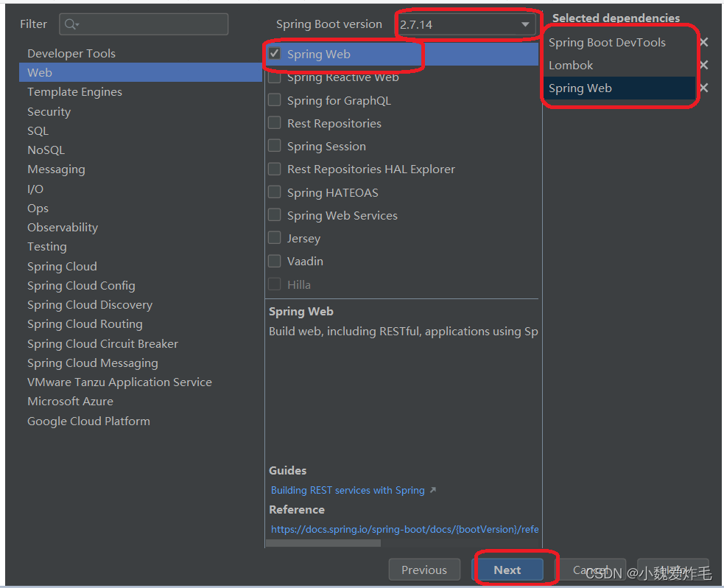The height and width of the screenshot is (588, 724).
Task: Check the Spring Session dependency
Action: click(x=275, y=146)
